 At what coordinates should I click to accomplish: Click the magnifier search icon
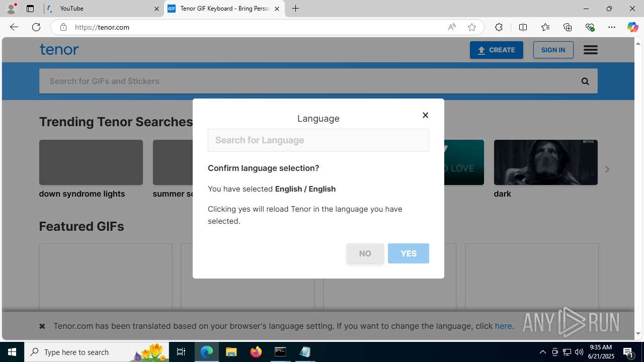(585, 81)
